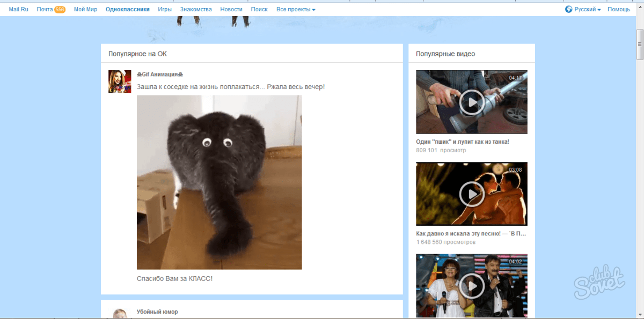644x319 pixels.
Task: Click the globe language icon
Action: coord(569,10)
